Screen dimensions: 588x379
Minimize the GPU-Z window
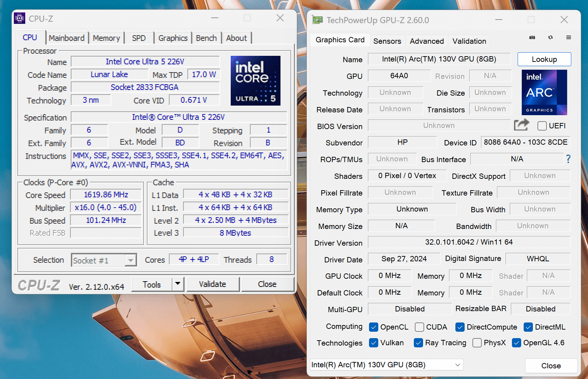pos(499,20)
